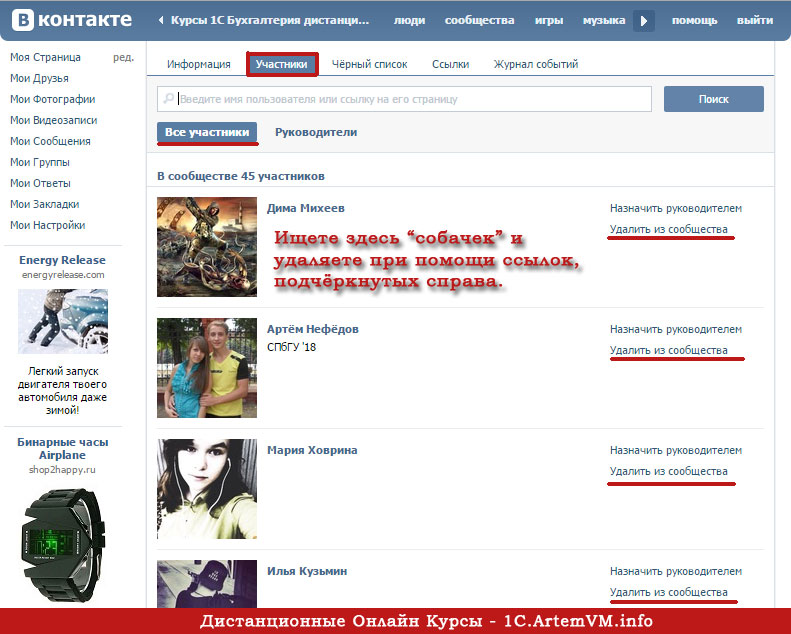Screen dimensions: 791x634
Task: Focus the member name search field
Action: [x=410, y=99]
